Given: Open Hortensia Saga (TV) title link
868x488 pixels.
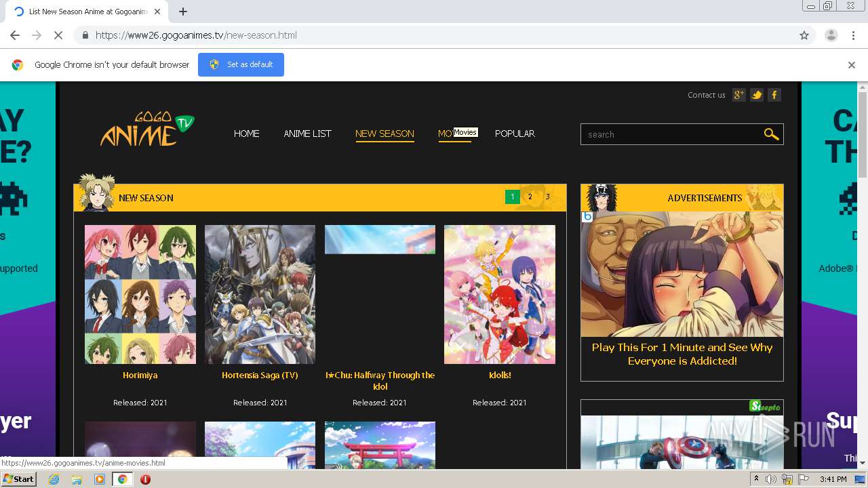Looking at the screenshot, I should [260, 375].
